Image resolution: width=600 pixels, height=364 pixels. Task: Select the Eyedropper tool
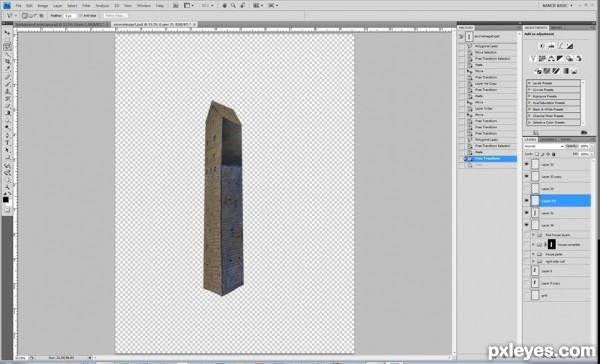tap(7, 69)
